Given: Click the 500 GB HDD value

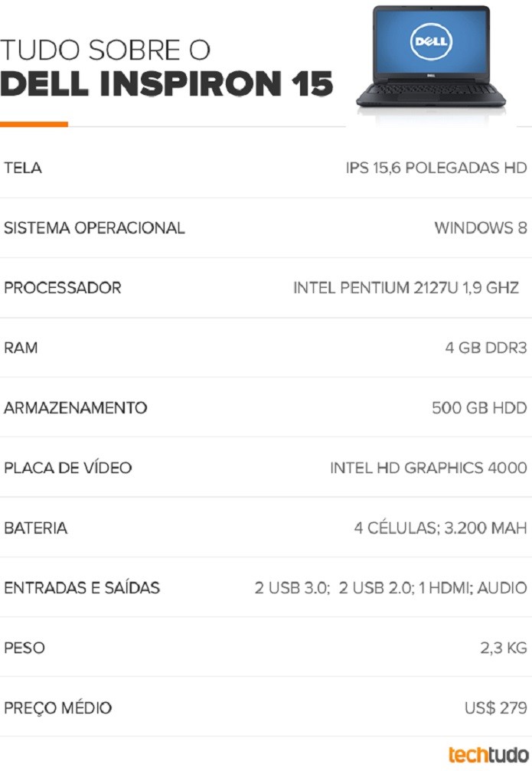Looking at the screenshot, I should 479,407.
